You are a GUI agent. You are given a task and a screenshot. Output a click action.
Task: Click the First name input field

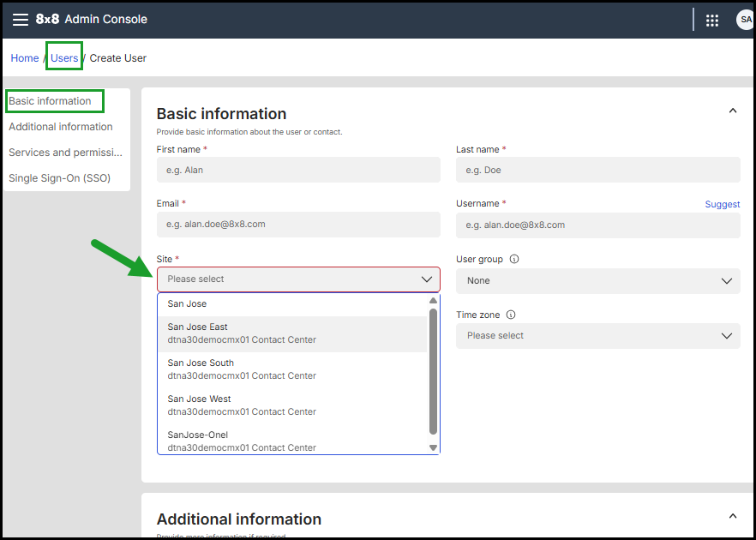click(x=298, y=170)
